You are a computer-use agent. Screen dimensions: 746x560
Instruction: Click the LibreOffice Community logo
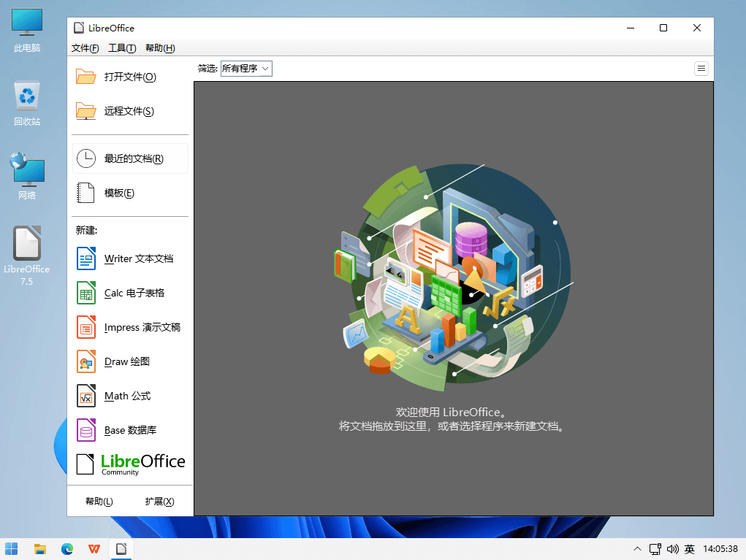tap(131, 464)
